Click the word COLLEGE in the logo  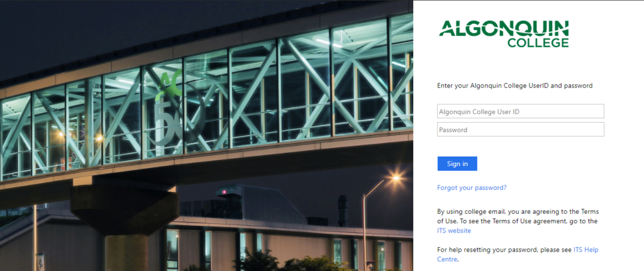[x=538, y=42]
